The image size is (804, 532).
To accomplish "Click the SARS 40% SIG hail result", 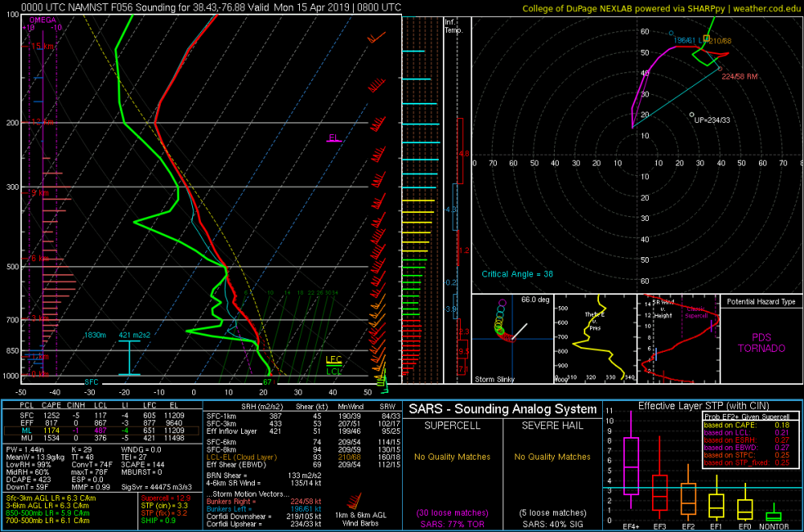I will point(552,524).
